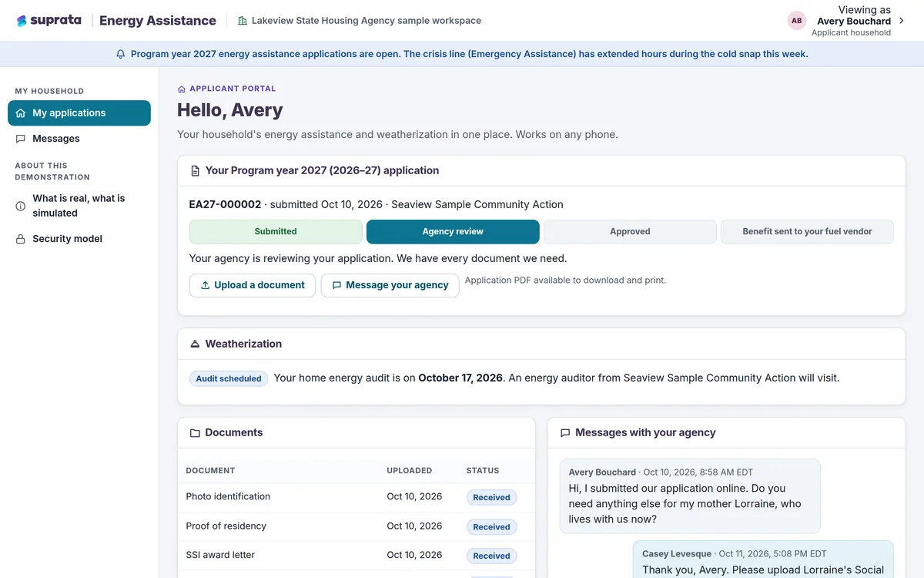Click the application number EA27-000002
This screenshot has height=578, width=924.
225,205
